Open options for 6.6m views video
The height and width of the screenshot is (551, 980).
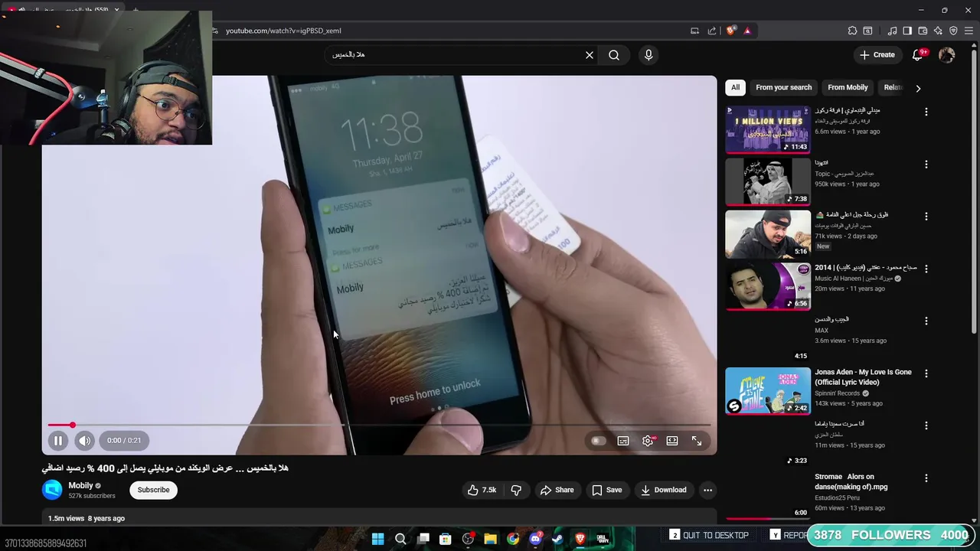(926, 112)
